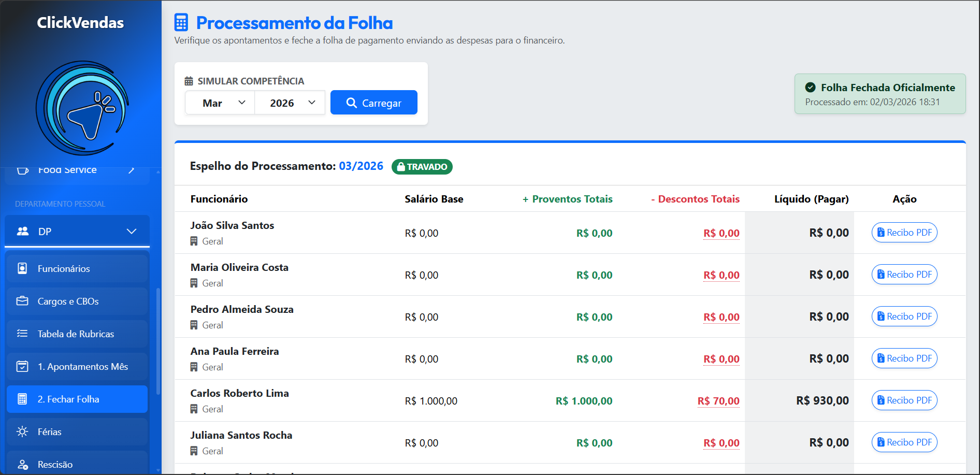This screenshot has height=475, width=980.
Task: Click the building icon under Juliana Santos Rocha
Action: click(x=194, y=451)
